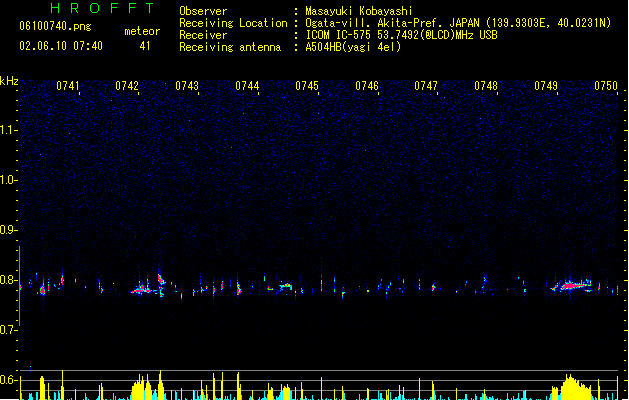Click the 0.8 kHz axis label
The image size is (629, 400).
coord(8,280)
